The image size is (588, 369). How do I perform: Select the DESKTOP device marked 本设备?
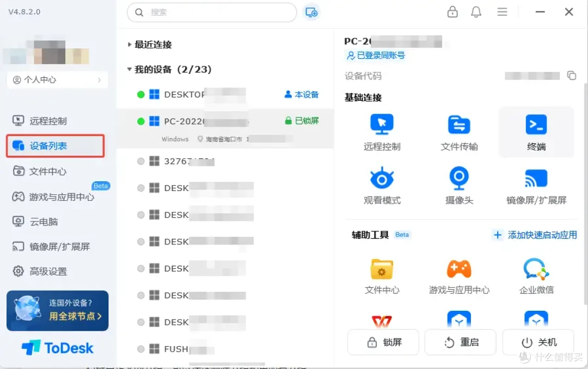click(225, 95)
